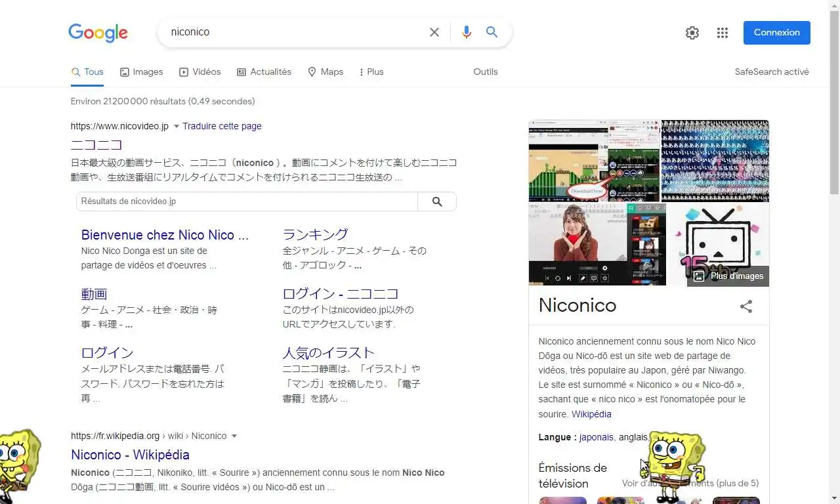Open the ログイン - ニコニコ sitelink
The height and width of the screenshot is (504, 840).
[x=341, y=293]
